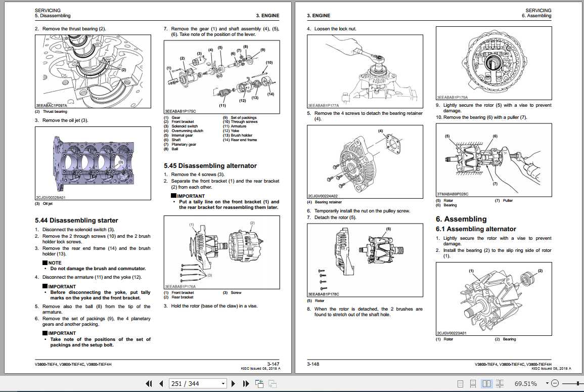
Task: Go forward to next view icon
Action: (x=273, y=383)
